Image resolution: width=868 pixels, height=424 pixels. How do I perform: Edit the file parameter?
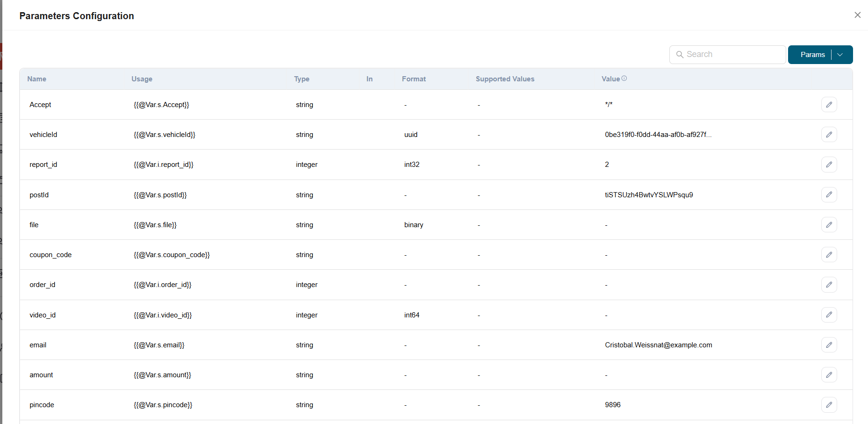tap(829, 224)
